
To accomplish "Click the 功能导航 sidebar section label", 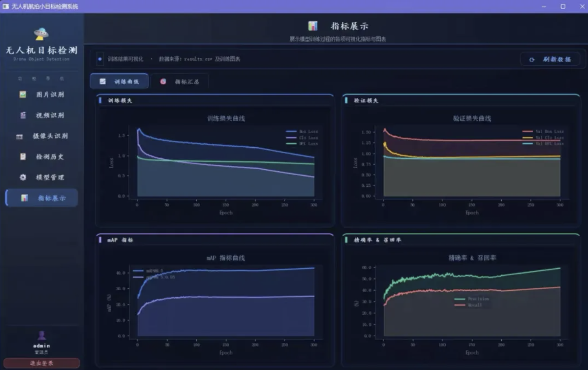I will [x=42, y=78].
